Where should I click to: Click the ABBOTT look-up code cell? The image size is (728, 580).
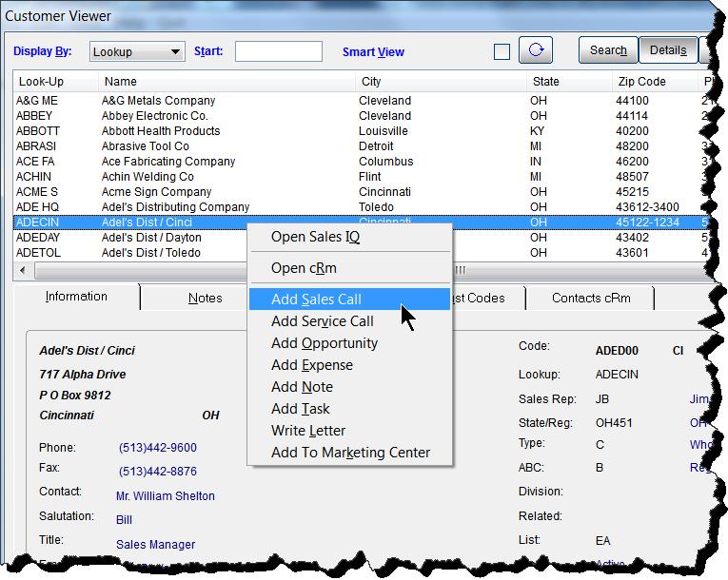(x=38, y=131)
